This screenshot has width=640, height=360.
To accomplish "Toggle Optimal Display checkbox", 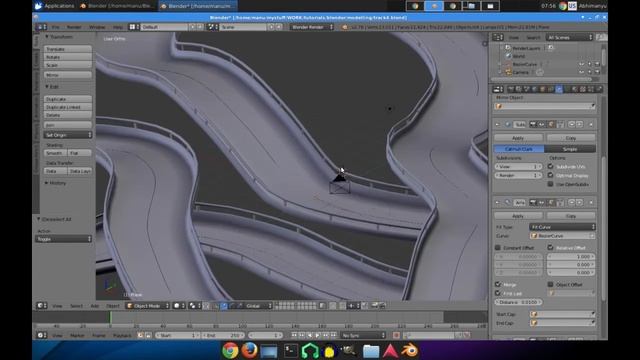I will (551, 175).
